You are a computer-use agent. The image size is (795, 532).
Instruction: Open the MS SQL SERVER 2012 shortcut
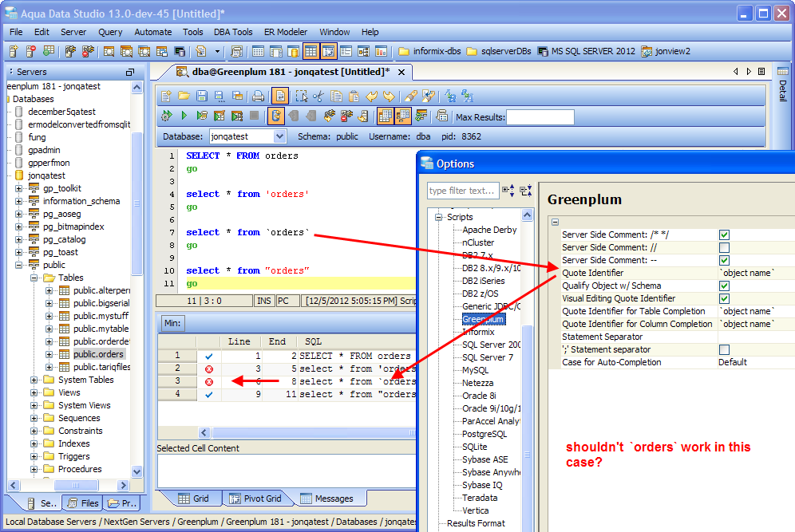[x=587, y=51]
